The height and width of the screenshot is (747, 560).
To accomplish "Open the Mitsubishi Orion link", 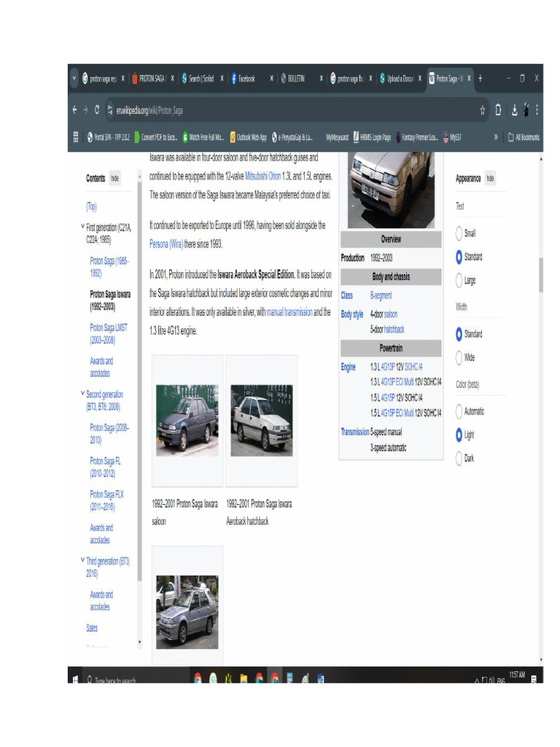I will click(x=262, y=177).
